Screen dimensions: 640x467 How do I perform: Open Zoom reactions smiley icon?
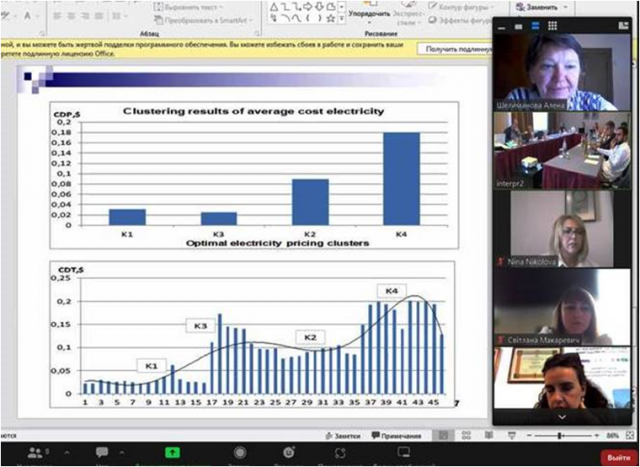coord(289,452)
